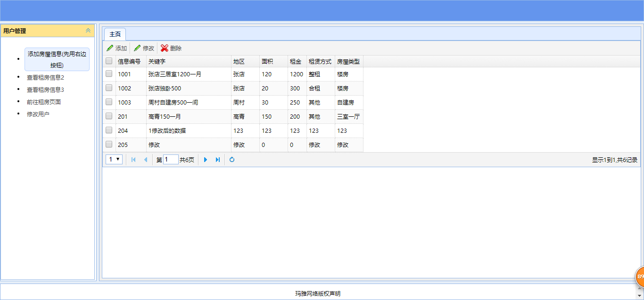The width and height of the screenshot is (644, 300).
Task: Click the red X 删除 (delete) icon
Action: (x=165, y=48)
